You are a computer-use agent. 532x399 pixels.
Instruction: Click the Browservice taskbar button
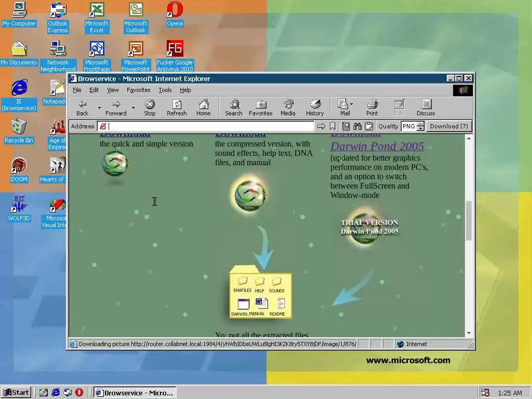pos(135,393)
